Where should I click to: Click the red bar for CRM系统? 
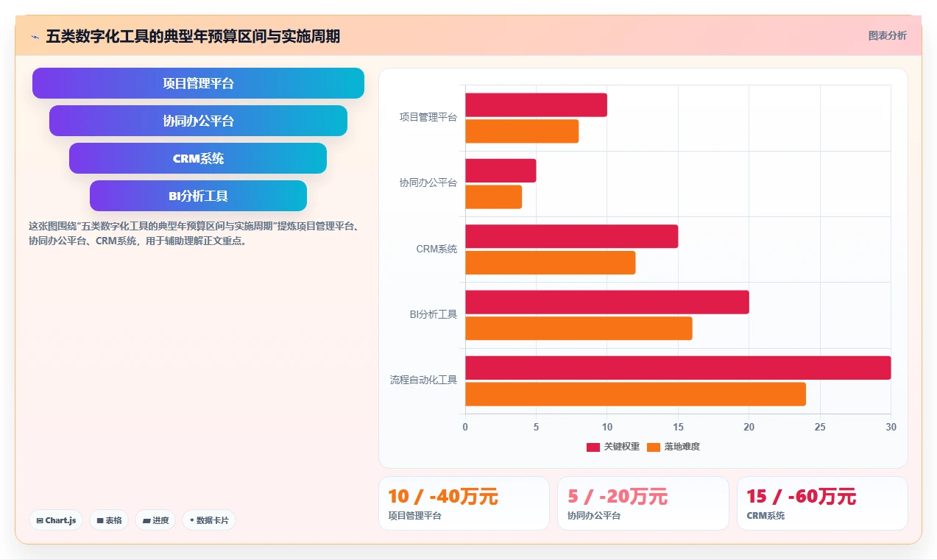click(x=571, y=236)
